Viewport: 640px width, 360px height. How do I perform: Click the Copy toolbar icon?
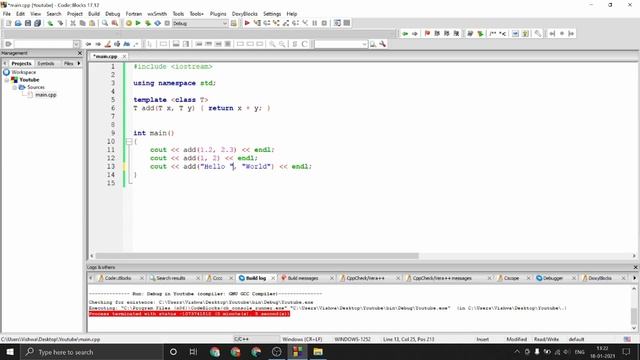coord(82,23)
